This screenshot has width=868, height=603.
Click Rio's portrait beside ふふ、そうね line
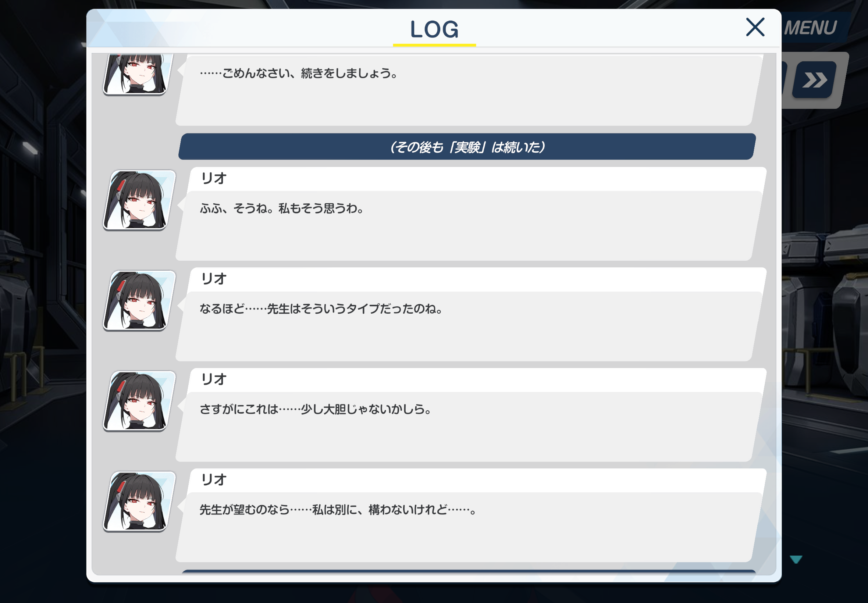pos(139,200)
